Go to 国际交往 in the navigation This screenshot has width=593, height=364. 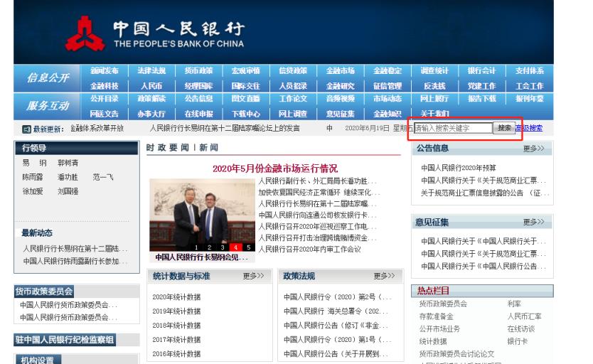point(246,86)
